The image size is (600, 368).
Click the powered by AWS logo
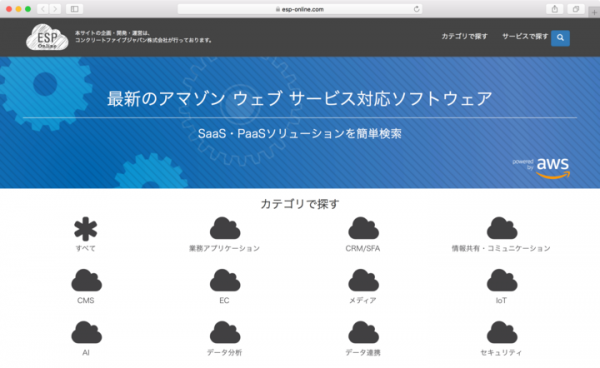click(x=541, y=168)
